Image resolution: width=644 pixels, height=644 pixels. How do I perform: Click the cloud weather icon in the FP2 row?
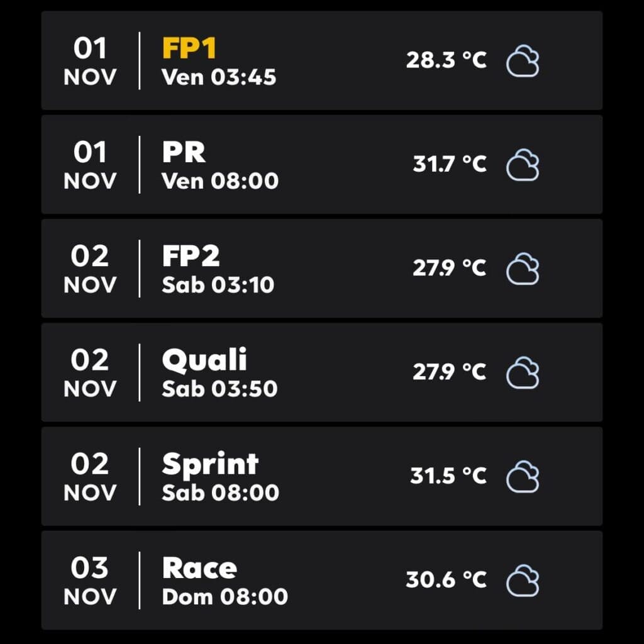tap(523, 269)
